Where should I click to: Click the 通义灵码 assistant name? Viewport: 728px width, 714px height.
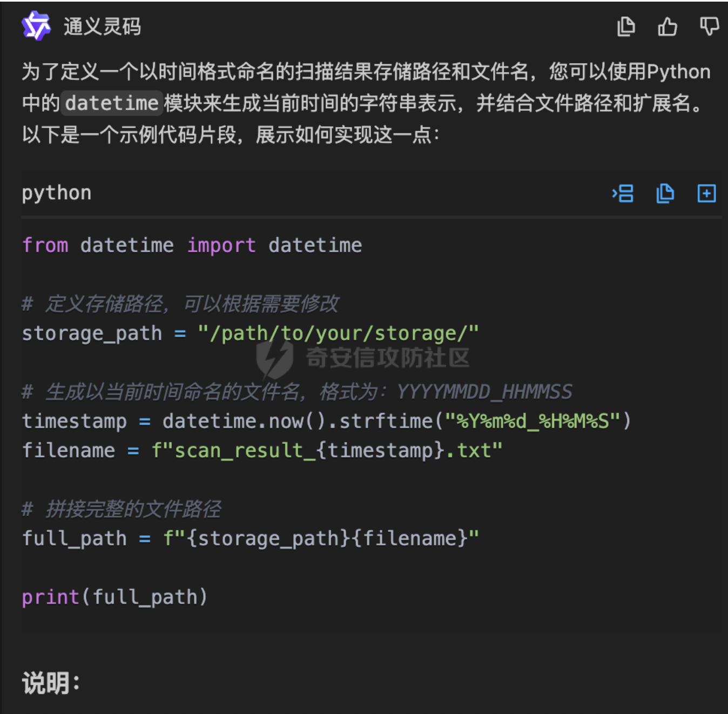tap(102, 26)
